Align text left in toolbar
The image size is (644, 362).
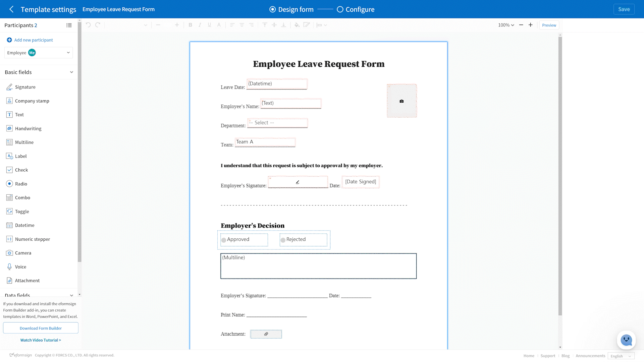pos(232,25)
